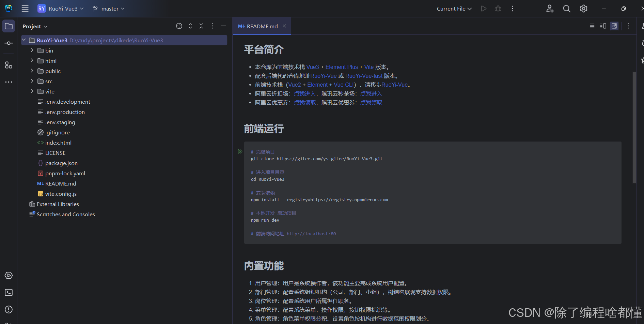Select .env.staging file
Viewport: 644px width, 324px height.
pos(56,122)
